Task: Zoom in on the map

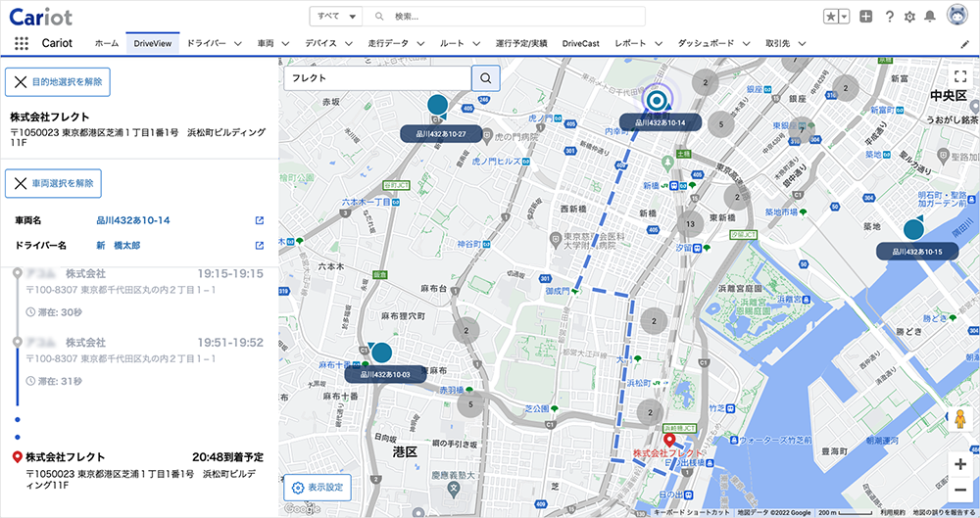Action: click(x=960, y=464)
